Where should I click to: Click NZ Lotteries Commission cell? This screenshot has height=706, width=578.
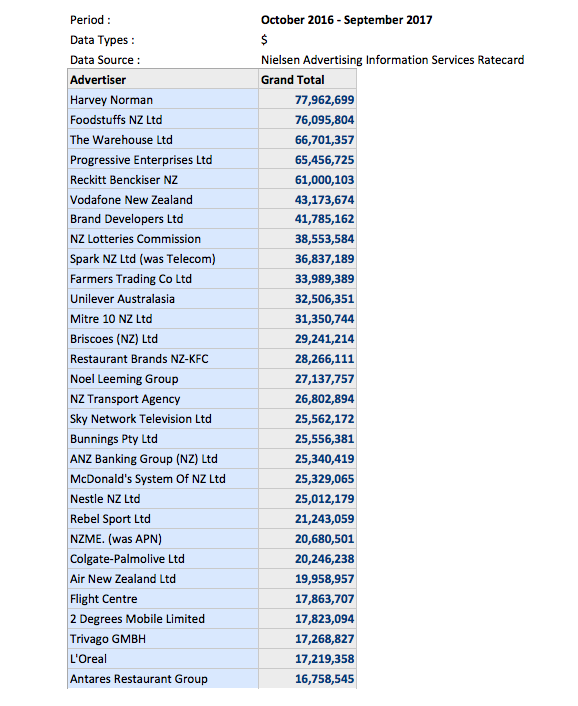(163, 239)
